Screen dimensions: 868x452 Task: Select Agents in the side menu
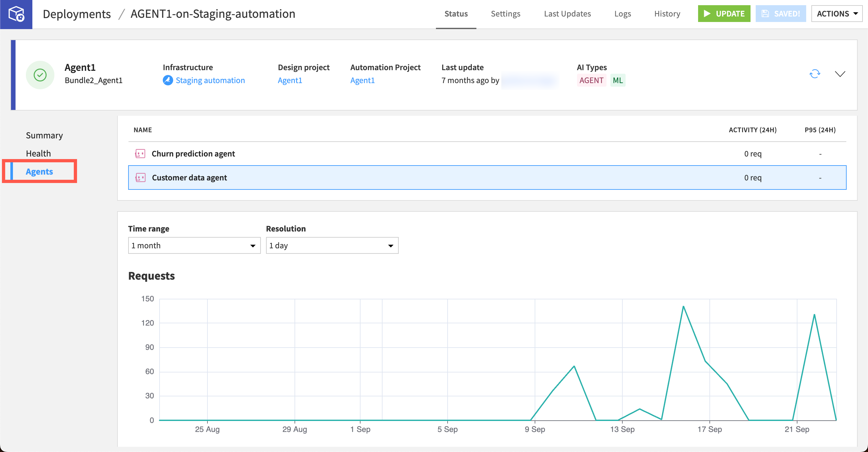(39, 172)
